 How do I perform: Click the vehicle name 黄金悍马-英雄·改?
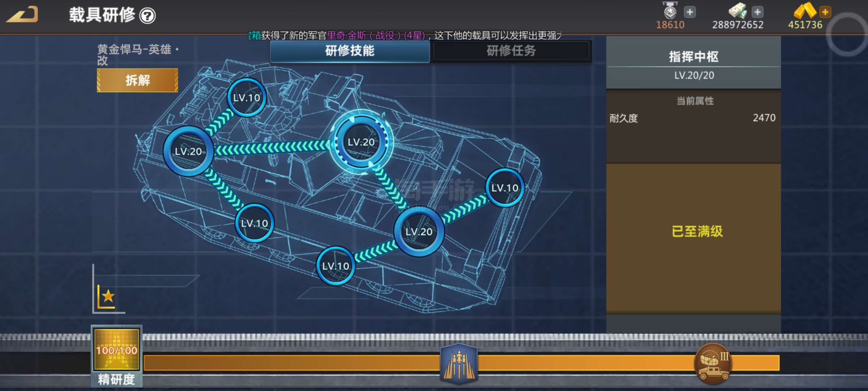(138, 55)
